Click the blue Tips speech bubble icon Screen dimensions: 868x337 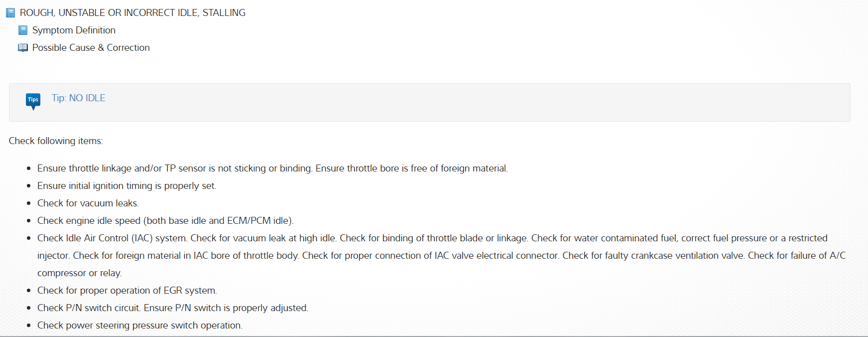(x=33, y=100)
